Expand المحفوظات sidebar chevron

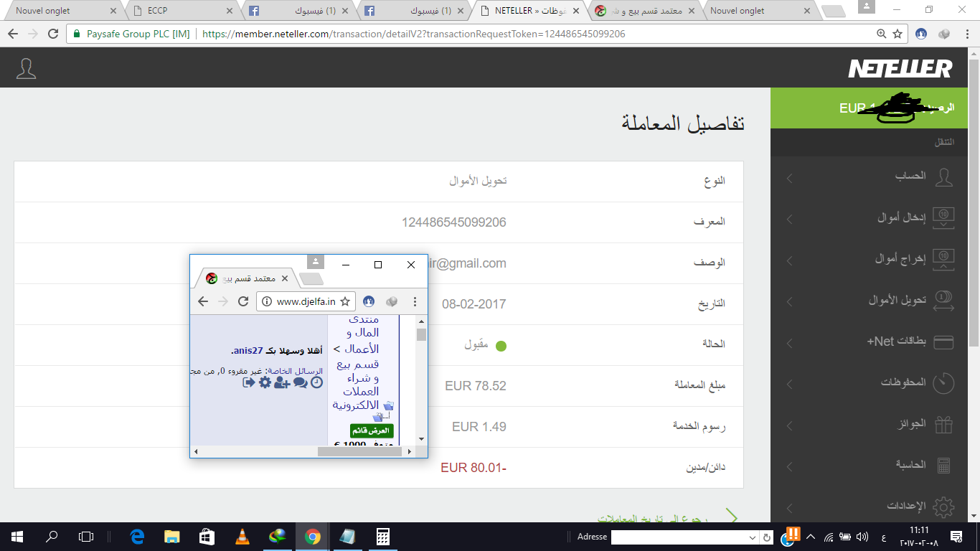(790, 384)
